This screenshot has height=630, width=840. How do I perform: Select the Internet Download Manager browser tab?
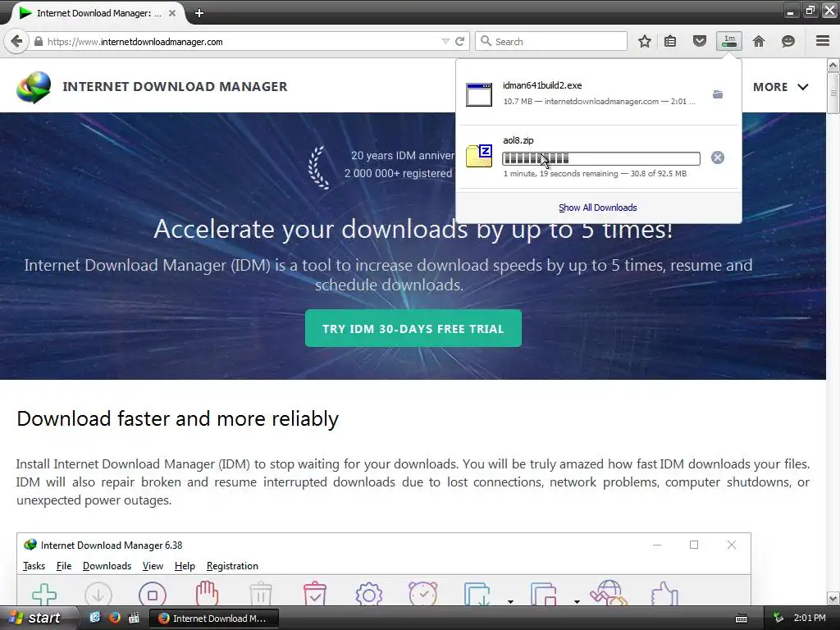pos(97,13)
